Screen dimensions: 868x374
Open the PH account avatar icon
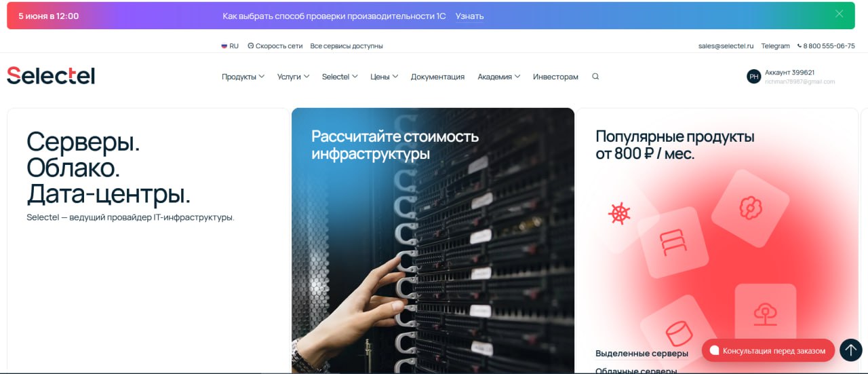[x=753, y=77]
